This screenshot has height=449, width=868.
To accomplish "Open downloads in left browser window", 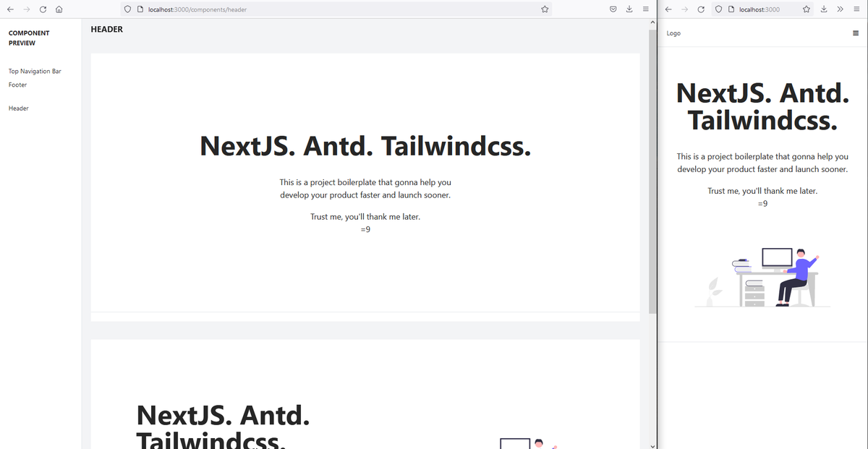I will (629, 9).
